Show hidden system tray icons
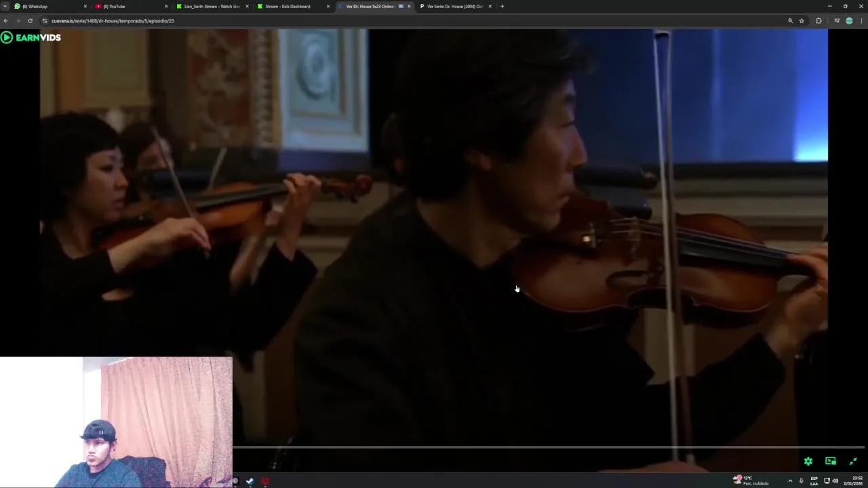Screen dimensions: 868x488 point(789,481)
